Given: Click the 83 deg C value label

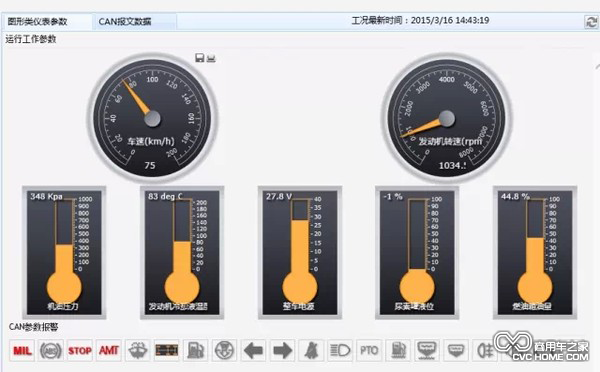Looking at the screenshot, I should tap(165, 196).
